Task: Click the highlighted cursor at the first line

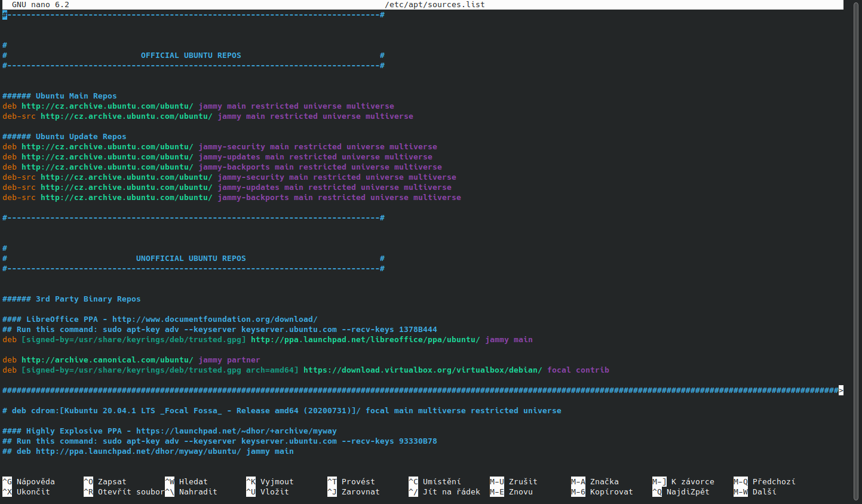Action: click(x=5, y=15)
